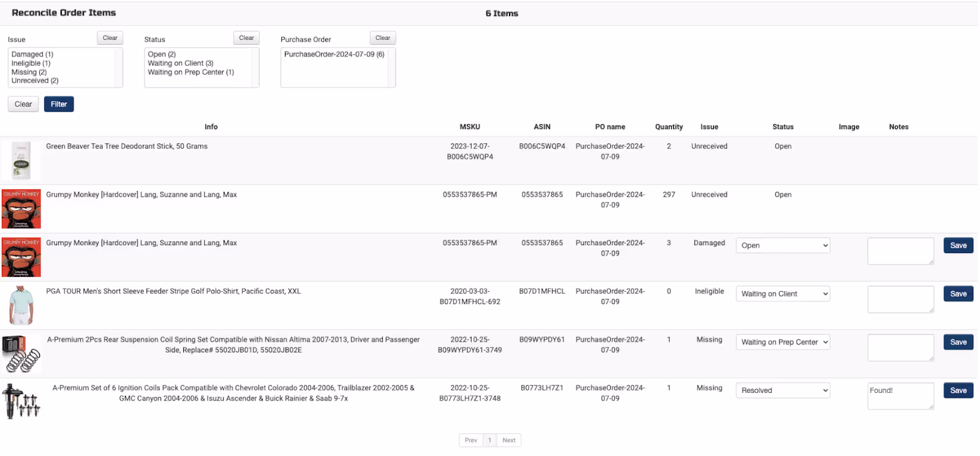This screenshot has width=980, height=456.
Task: Select Ineligible (1) in Issue list
Action: [31, 63]
